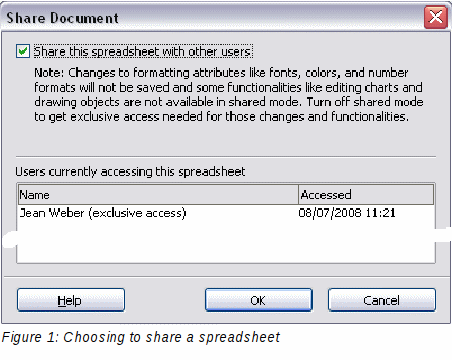Click the Name column header
This screenshot has width=452, height=360.
pyautogui.click(x=158, y=194)
